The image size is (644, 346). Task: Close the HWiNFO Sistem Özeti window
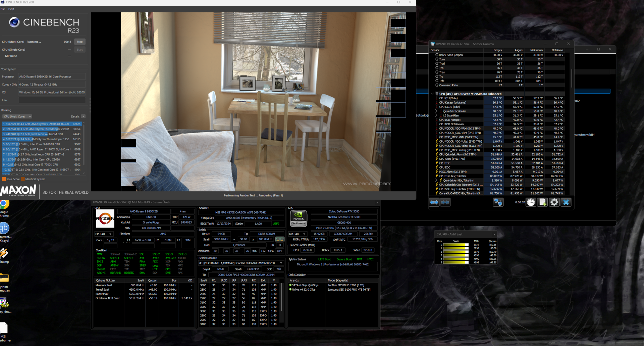(377, 202)
